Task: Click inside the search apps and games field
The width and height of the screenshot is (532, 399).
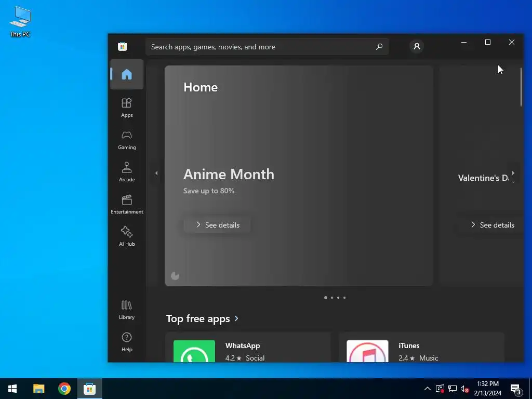Action: tap(267, 47)
